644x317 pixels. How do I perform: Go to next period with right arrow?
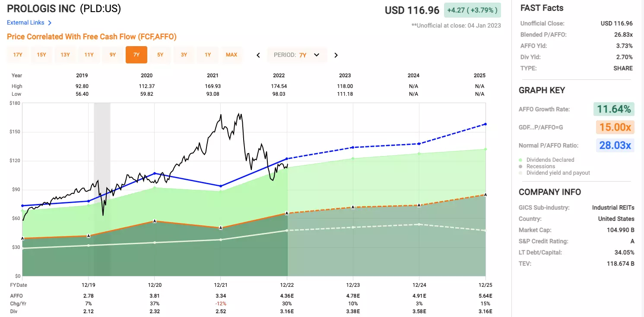[x=336, y=55]
